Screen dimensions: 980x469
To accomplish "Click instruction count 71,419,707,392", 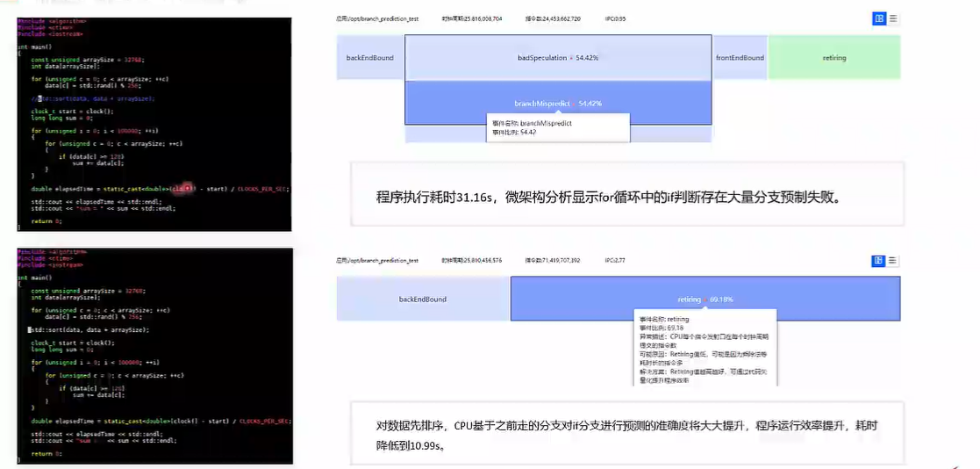I will tap(553, 259).
